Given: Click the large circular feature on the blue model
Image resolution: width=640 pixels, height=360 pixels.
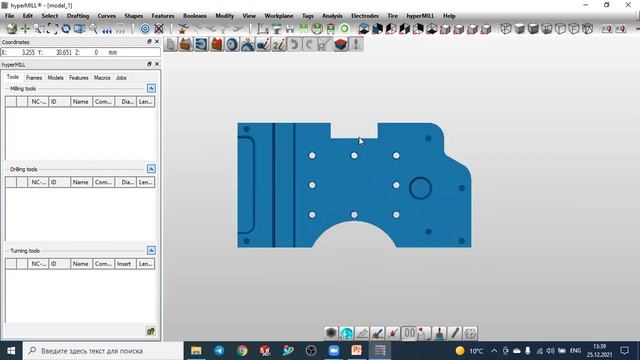Looking at the screenshot, I should pos(420,188).
